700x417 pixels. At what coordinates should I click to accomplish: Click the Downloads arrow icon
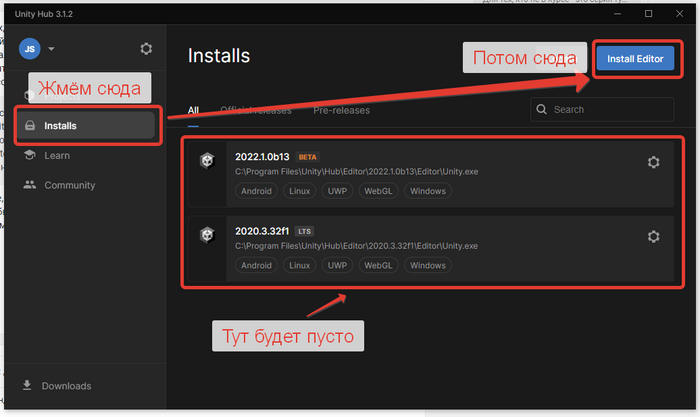pyautogui.click(x=27, y=385)
